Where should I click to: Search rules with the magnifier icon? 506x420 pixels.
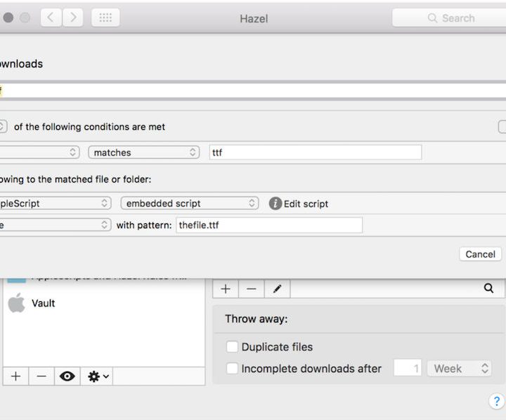point(488,288)
